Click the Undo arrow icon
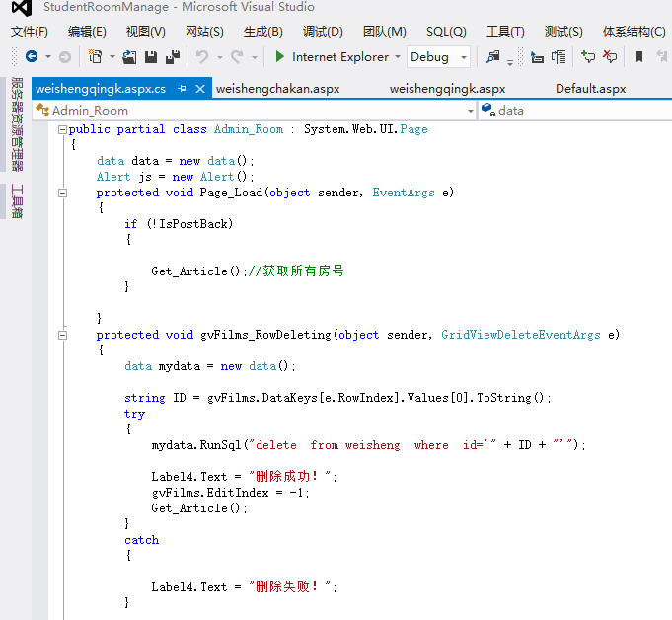This screenshot has height=620, width=672. tap(202, 56)
